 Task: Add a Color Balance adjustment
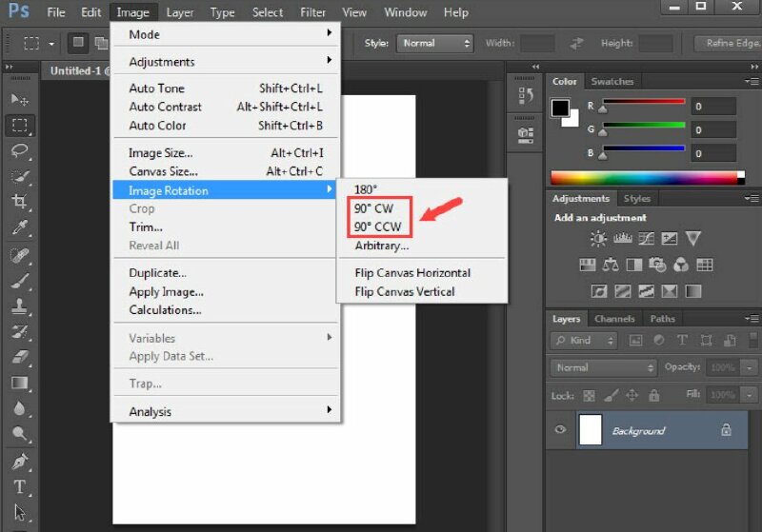tap(611, 265)
